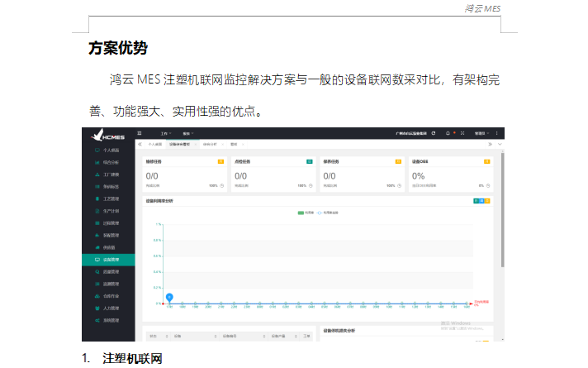Click the notification bell icon

[446, 133]
